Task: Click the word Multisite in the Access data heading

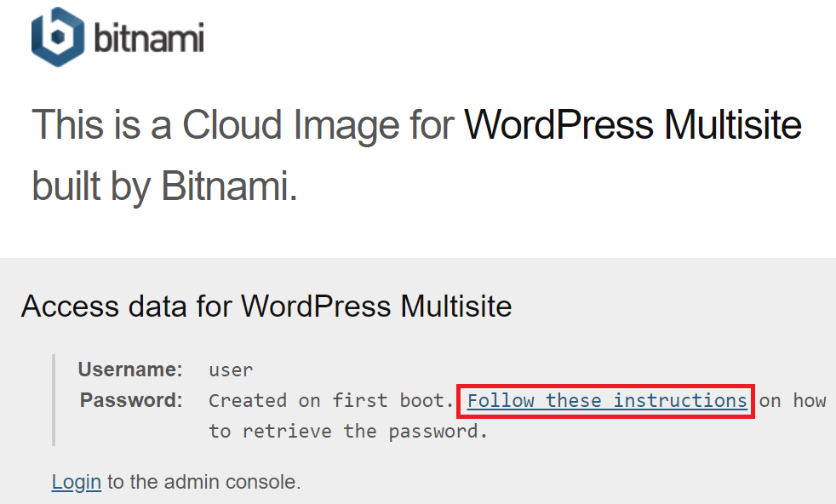Action: (455, 306)
